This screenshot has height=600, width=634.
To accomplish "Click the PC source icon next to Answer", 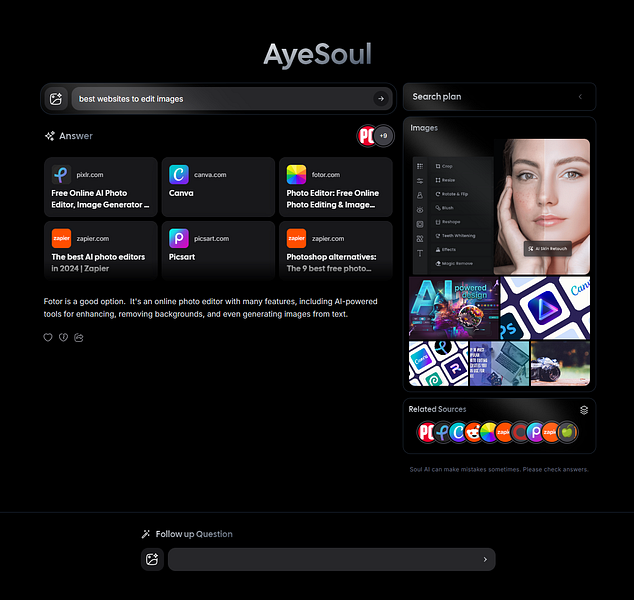I will 366,136.
